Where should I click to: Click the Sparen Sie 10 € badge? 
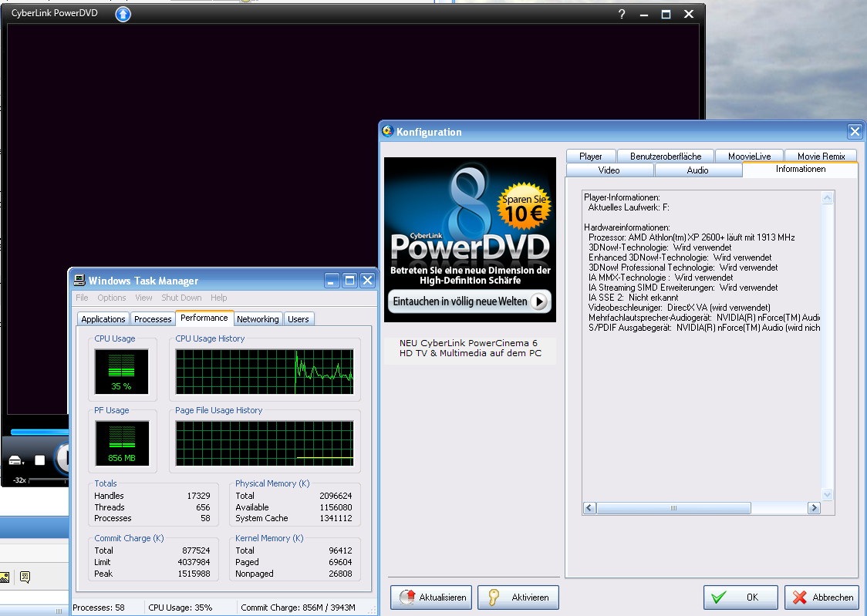[524, 207]
